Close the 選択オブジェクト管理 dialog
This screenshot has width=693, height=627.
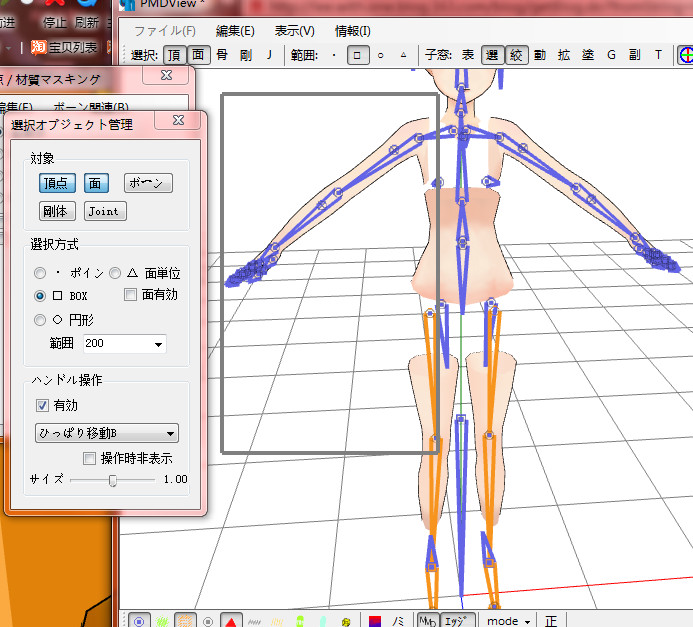pyautogui.click(x=178, y=120)
